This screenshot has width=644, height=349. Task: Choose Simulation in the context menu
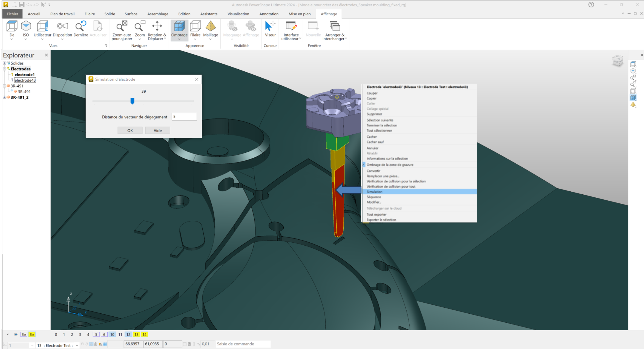tap(374, 192)
